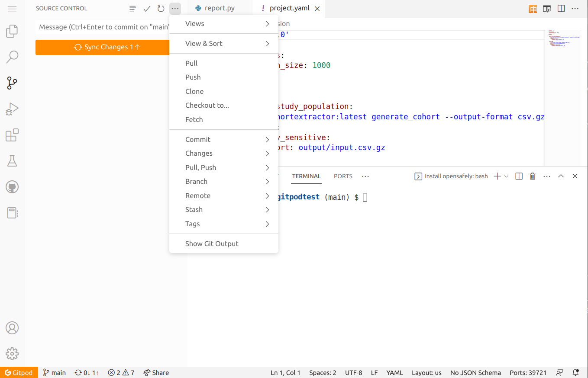Open the Search view

click(x=12, y=57)
